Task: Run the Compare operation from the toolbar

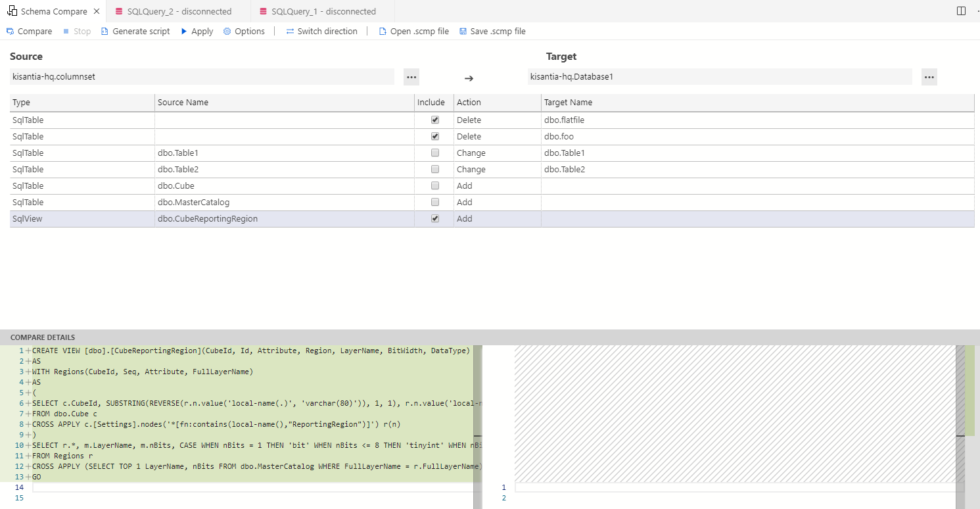Action: 29,31
